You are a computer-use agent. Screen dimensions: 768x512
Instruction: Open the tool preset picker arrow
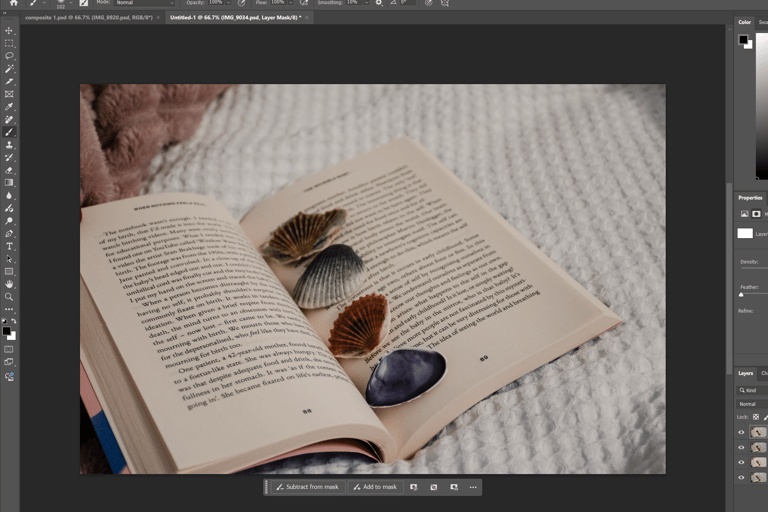tap(43, 3)
